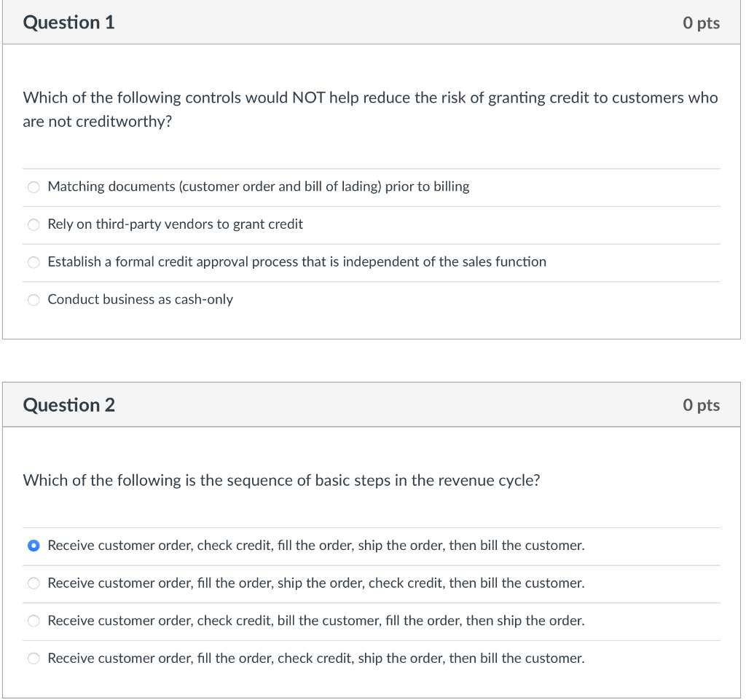The height and width of the screenshot is (700, 746).
Task: Select radio for "fill the order, ship the order, check credit"
Action: click(x=34, y=583)
